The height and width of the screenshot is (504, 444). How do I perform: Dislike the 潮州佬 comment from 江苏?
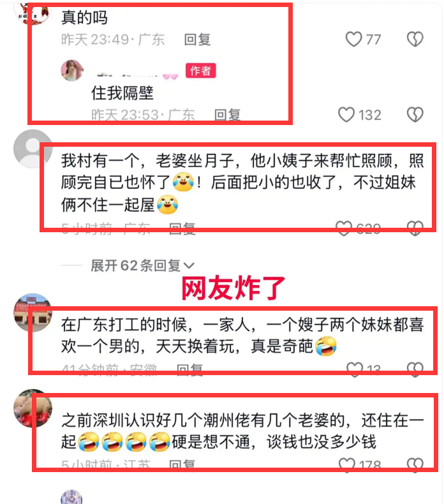pos(415,465)
